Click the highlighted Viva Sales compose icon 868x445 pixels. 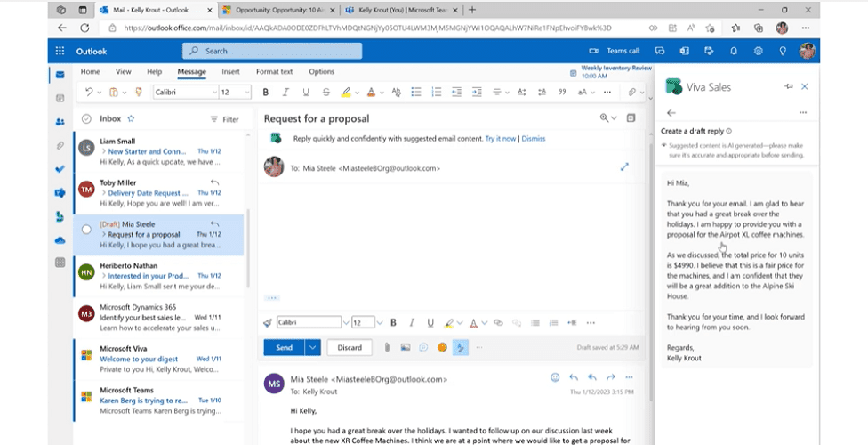click(x=460, y=347)
